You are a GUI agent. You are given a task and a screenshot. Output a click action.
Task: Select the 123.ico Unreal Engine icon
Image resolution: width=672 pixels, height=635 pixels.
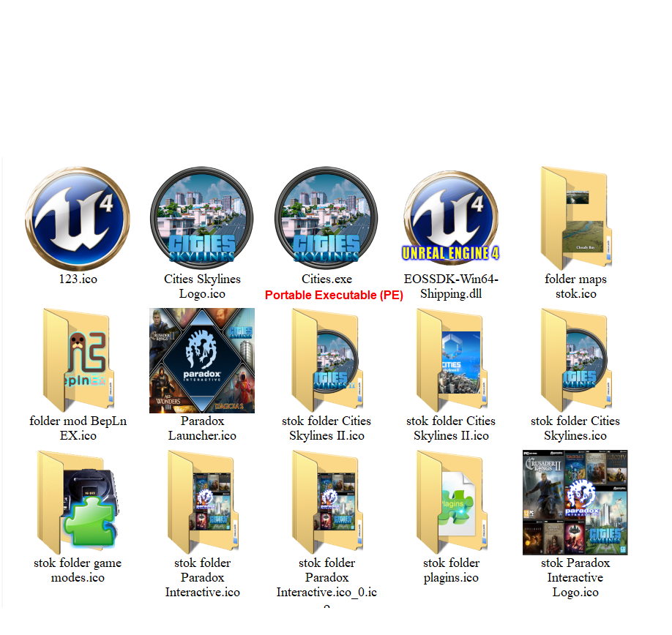(x=78, y=219)
